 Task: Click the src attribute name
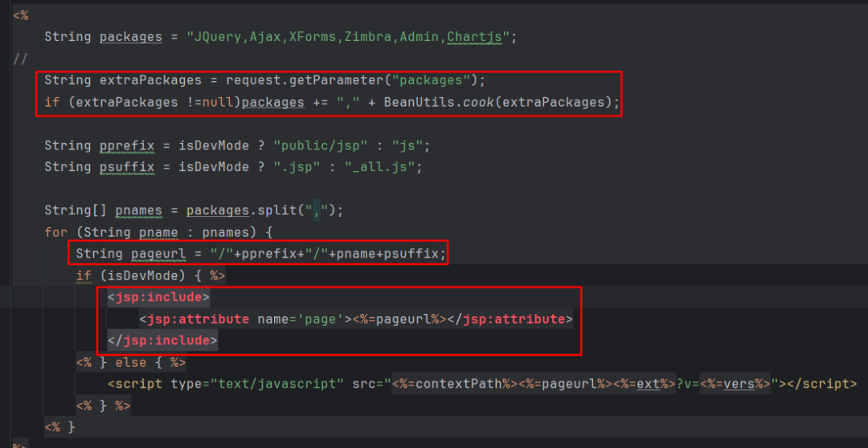[364, 383]
